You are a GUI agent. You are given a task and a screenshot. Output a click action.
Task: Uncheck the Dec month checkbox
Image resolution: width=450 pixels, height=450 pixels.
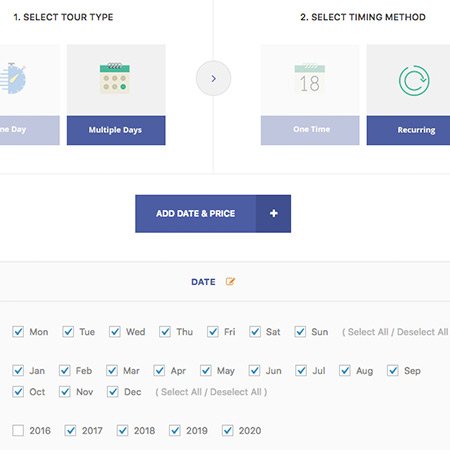[113, 392]
